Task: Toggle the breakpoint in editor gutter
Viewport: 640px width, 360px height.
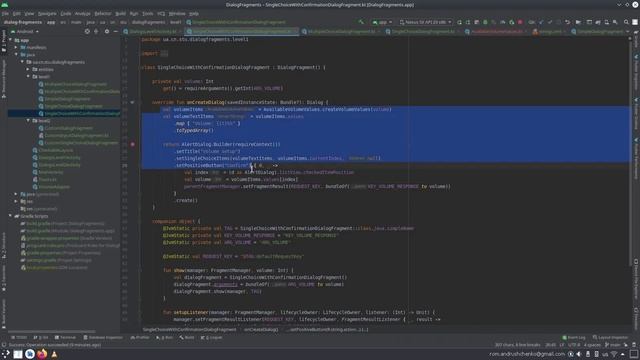Action: point(133,144)
